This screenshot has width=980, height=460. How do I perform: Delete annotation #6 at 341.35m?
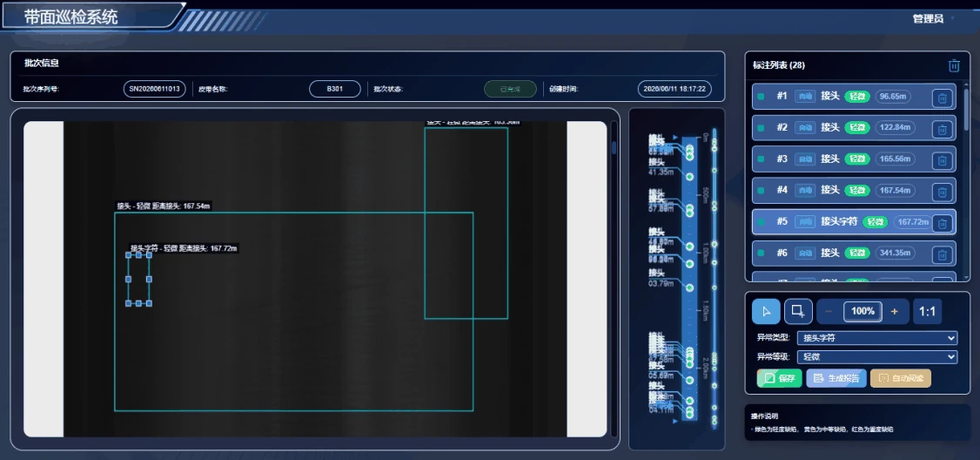point(943,254)
